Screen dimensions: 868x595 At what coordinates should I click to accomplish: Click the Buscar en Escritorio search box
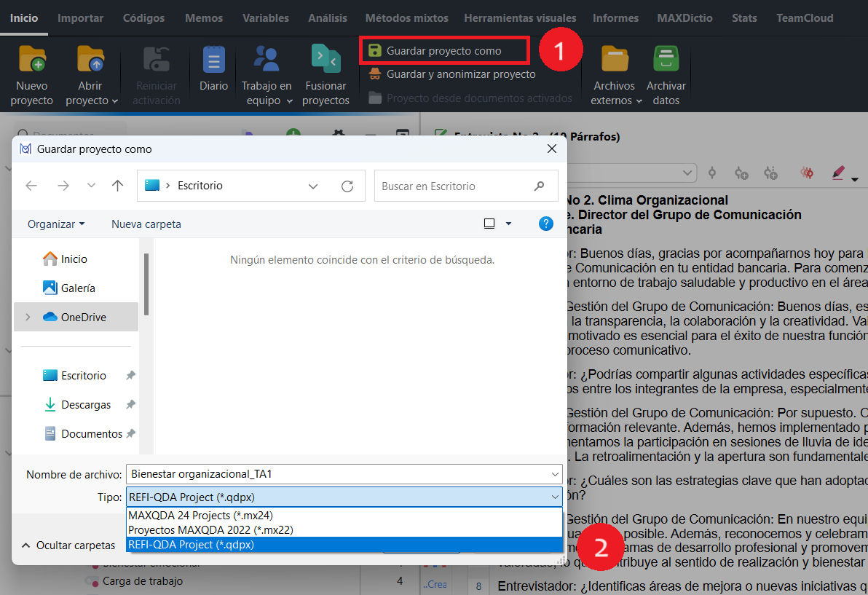coord(466,186)
